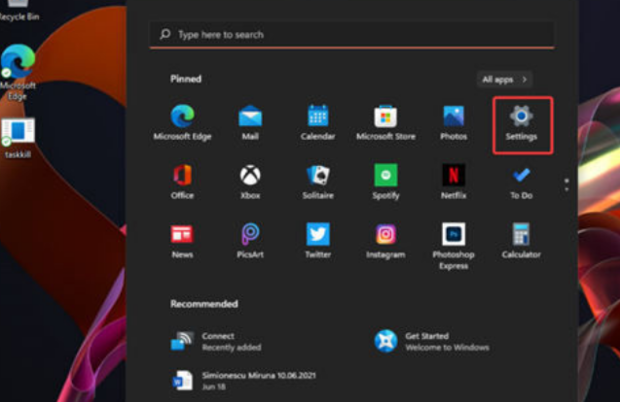
Task: Focus the Type here to search box
Action: tap(352, 35)
